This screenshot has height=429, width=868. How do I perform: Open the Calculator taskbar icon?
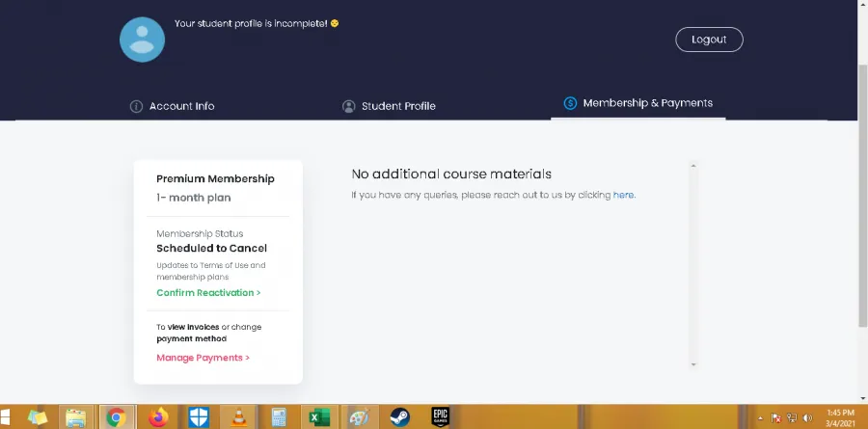(x=278, y=417)
